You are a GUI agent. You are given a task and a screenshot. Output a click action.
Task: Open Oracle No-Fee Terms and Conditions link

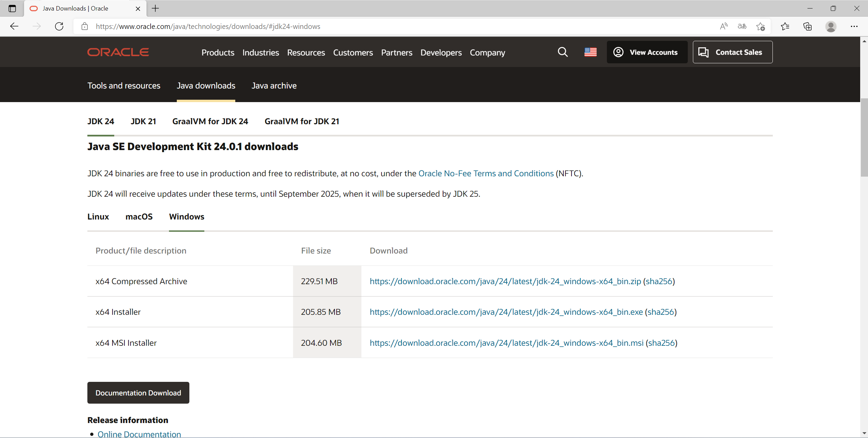point(486,174)
